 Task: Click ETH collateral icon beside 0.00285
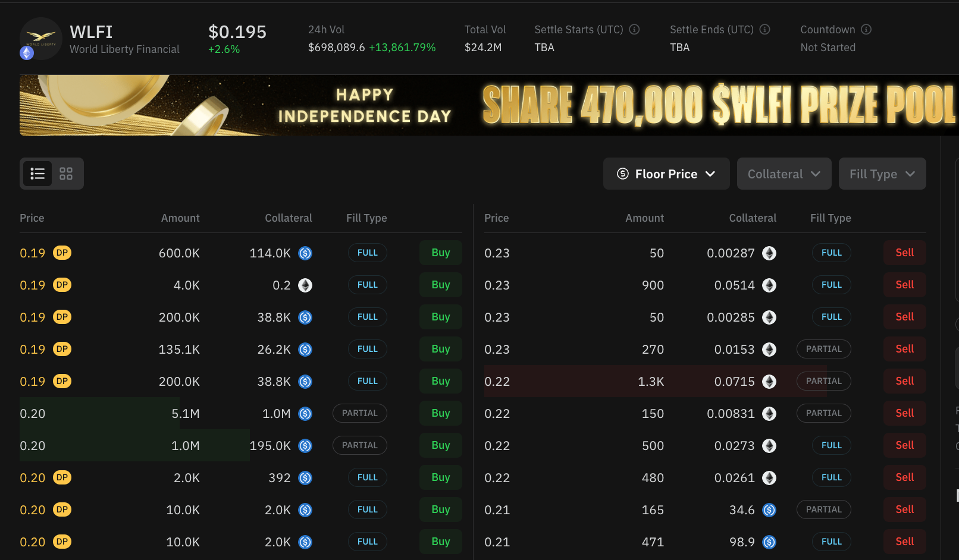coord(769,317)
